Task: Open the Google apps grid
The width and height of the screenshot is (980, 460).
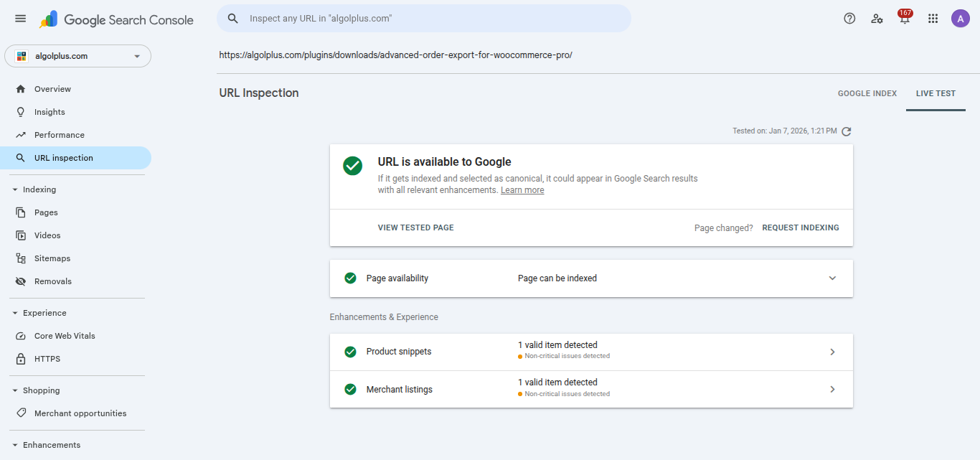Action: click(933, 19)
